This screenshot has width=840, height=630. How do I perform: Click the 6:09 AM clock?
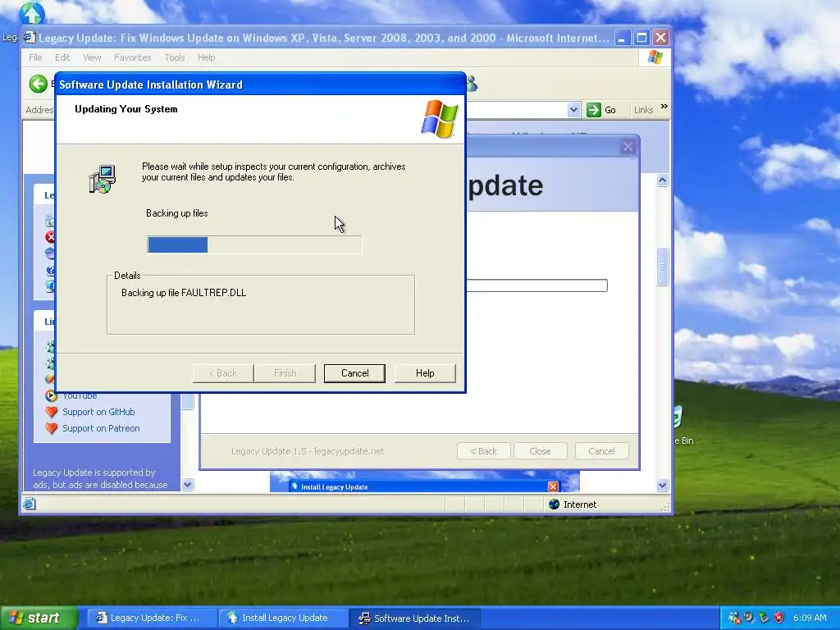click(810, 618)
